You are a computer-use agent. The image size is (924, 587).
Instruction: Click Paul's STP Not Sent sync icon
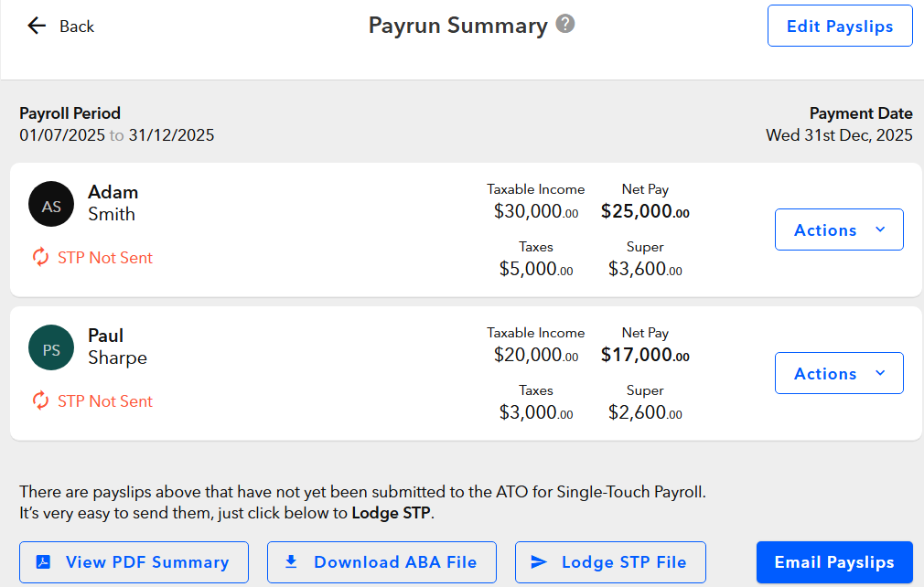pyautogui.click(x=40, y=401)
